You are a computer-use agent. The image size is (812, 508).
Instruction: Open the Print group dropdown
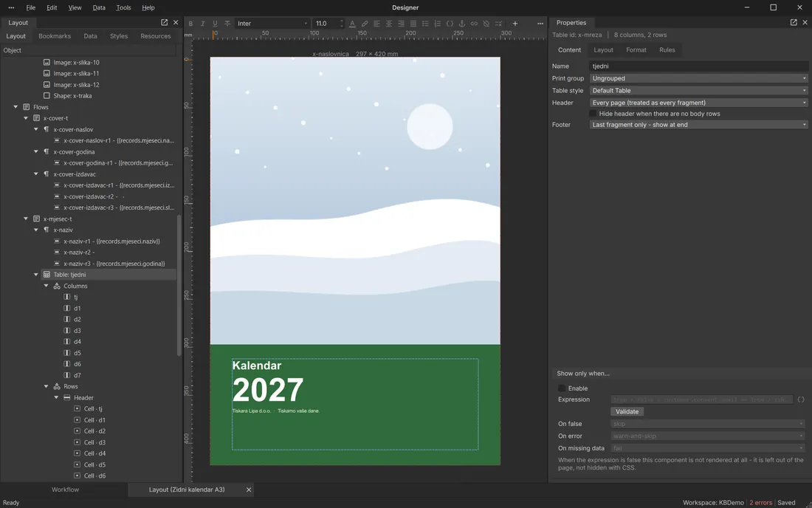[698, 78]
